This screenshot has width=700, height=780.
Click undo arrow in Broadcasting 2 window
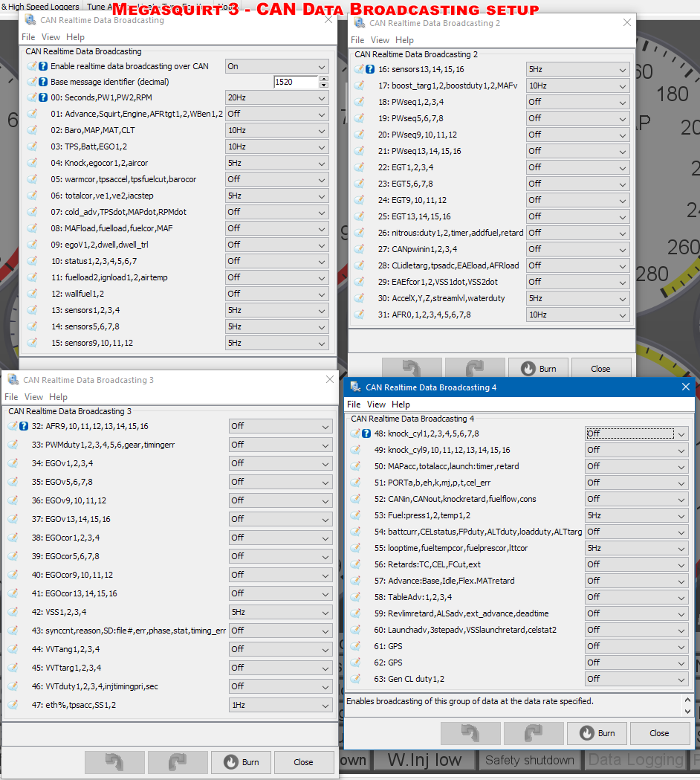[x=412, y=368]
